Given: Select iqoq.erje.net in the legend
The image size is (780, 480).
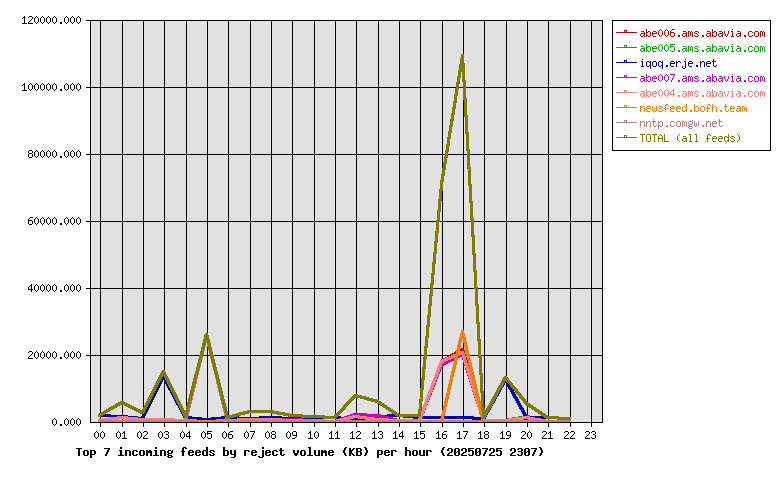Looking at the screenshot, I should coord(667,63).
